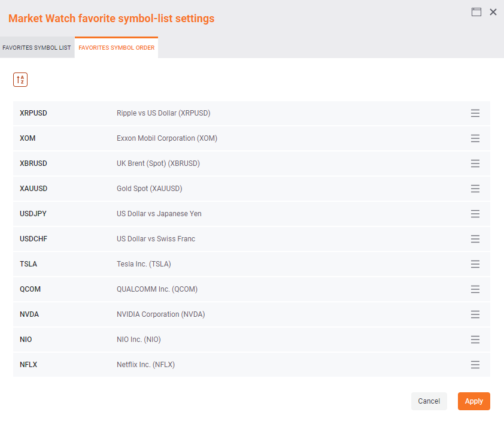
Task: Maximize the settings dialog window
Action: click(476, 12)
